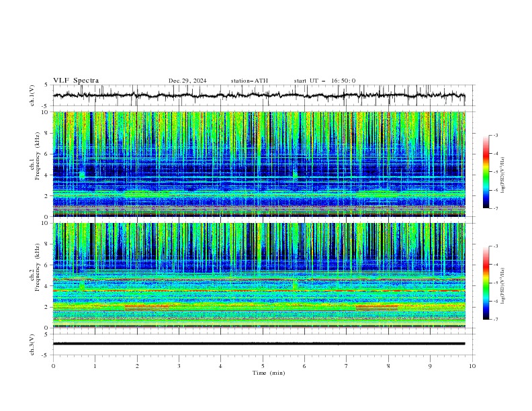Click the ch.1 "Frequency (kHz)" axis label
The width and height of the screenshot is (532, 411).
(x=38, y=156)
